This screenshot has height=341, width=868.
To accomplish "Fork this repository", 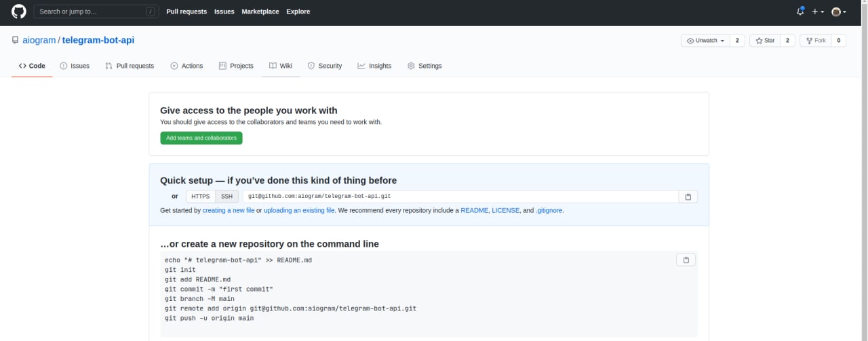I will (x=815, y=41).
